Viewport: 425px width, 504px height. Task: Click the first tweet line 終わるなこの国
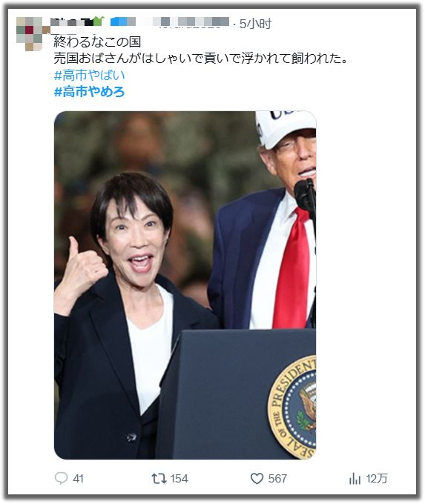pyautogui.click(x=97, y=42)
